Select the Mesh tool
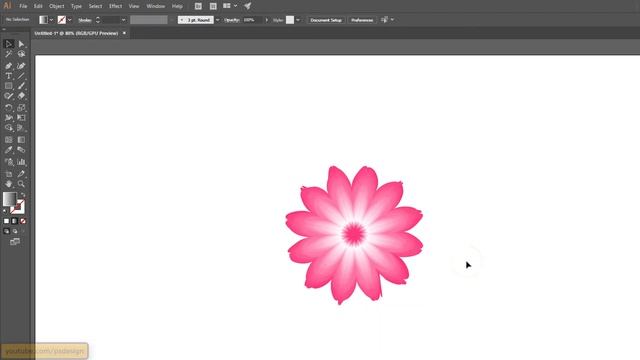Screen dimensions: 640x360 click(x=9, y=140)
